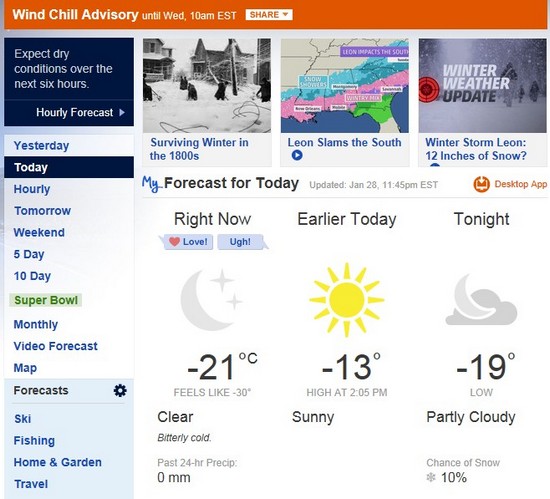Open Surviving Winter in the 1800s thumbnail

pos(207,86)
